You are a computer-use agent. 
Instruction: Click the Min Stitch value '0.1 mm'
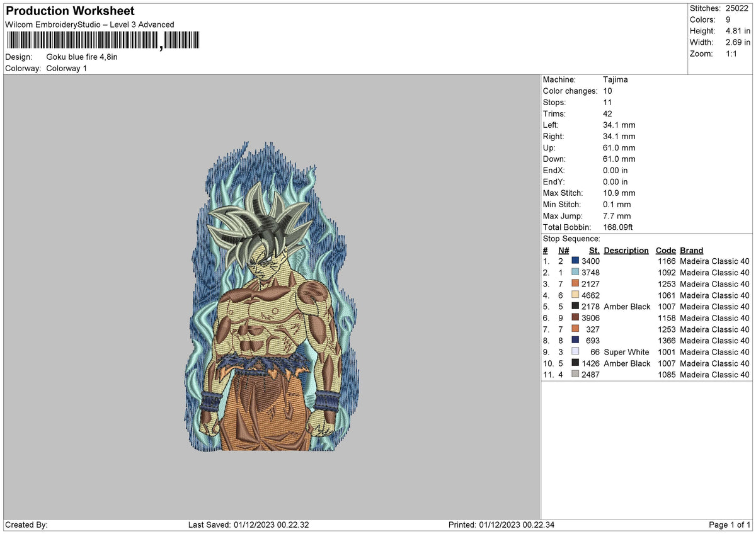tap(617, 204)
